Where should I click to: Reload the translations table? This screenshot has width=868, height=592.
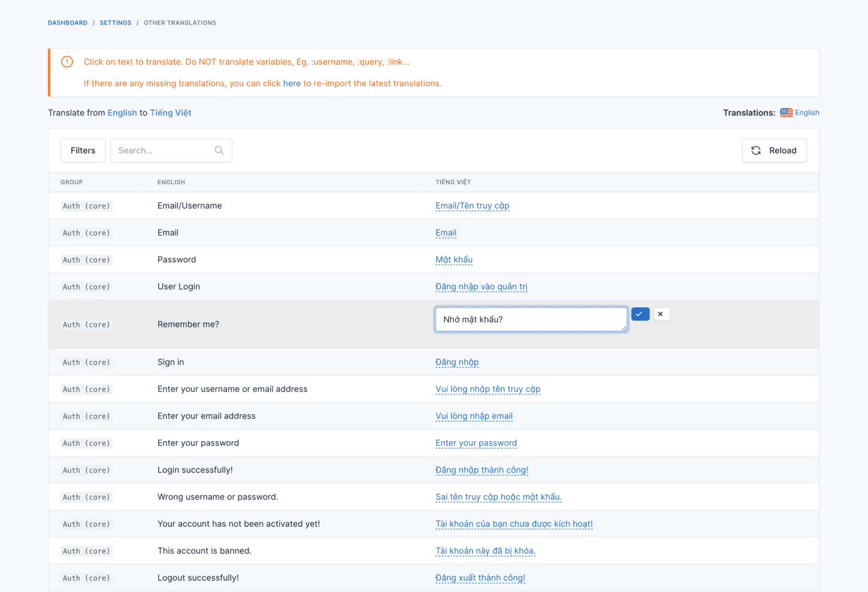pos(774,150)
